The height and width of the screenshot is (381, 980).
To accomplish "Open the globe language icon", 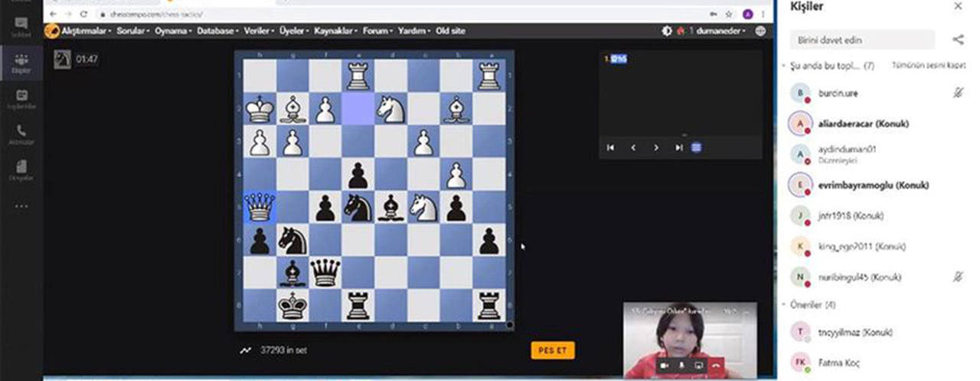I will tap(760, 31).
